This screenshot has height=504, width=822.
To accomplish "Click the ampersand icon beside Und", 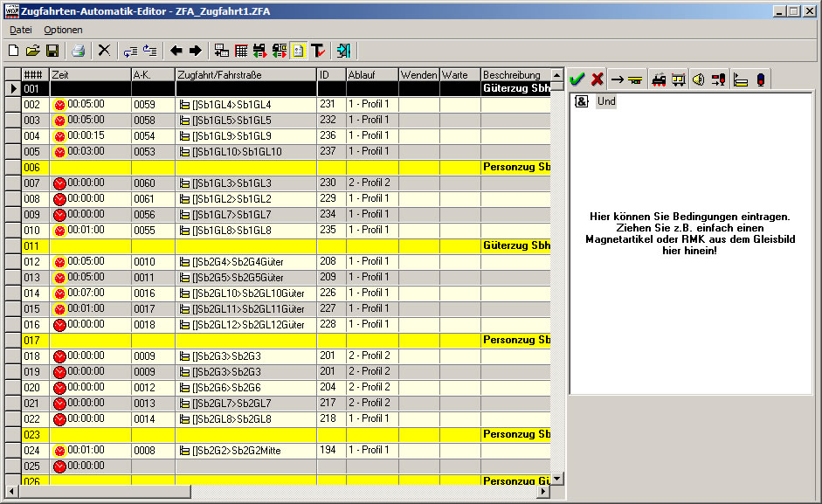I will tap(582, 101).
